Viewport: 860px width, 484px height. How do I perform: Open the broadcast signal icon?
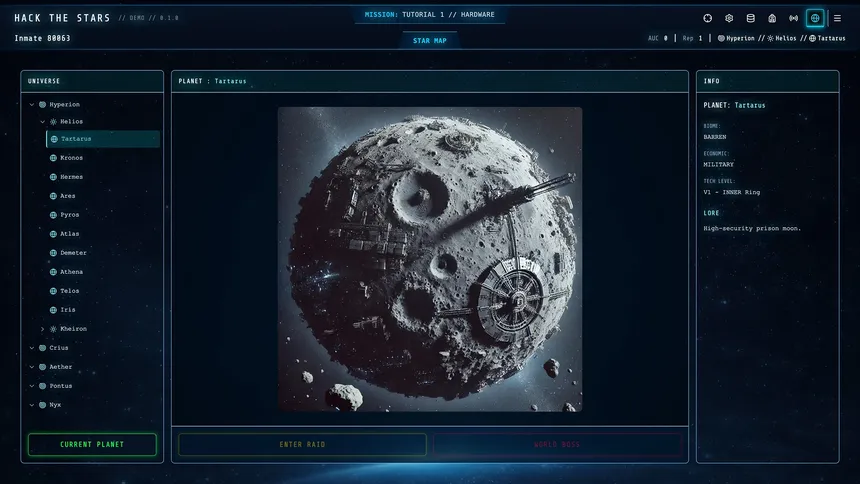(x=794, y=18)
